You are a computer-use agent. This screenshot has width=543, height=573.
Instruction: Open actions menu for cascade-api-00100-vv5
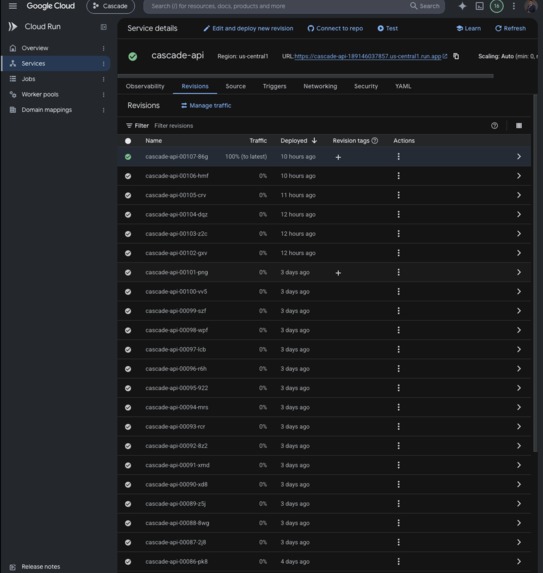(399, 292)
